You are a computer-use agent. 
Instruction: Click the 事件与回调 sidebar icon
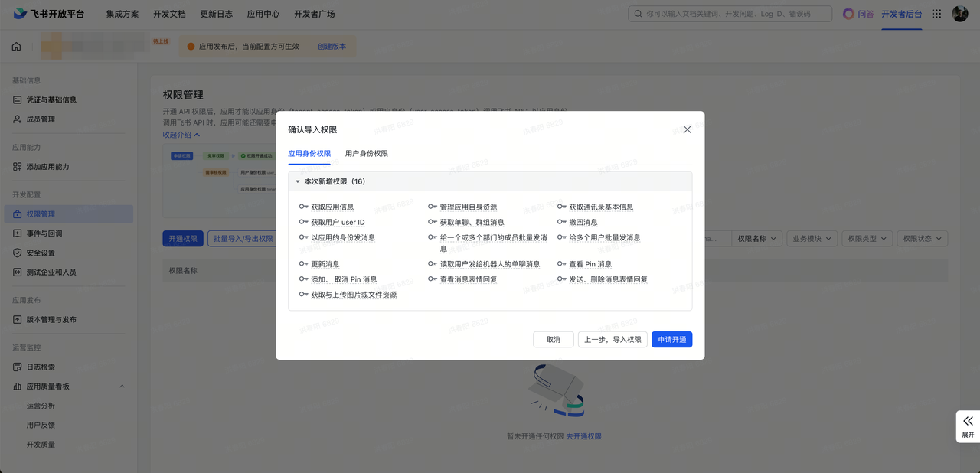[x=18, y=233]
